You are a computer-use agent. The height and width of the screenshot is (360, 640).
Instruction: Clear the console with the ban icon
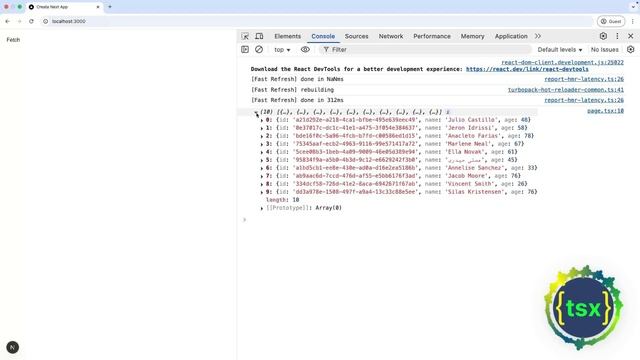259,49
